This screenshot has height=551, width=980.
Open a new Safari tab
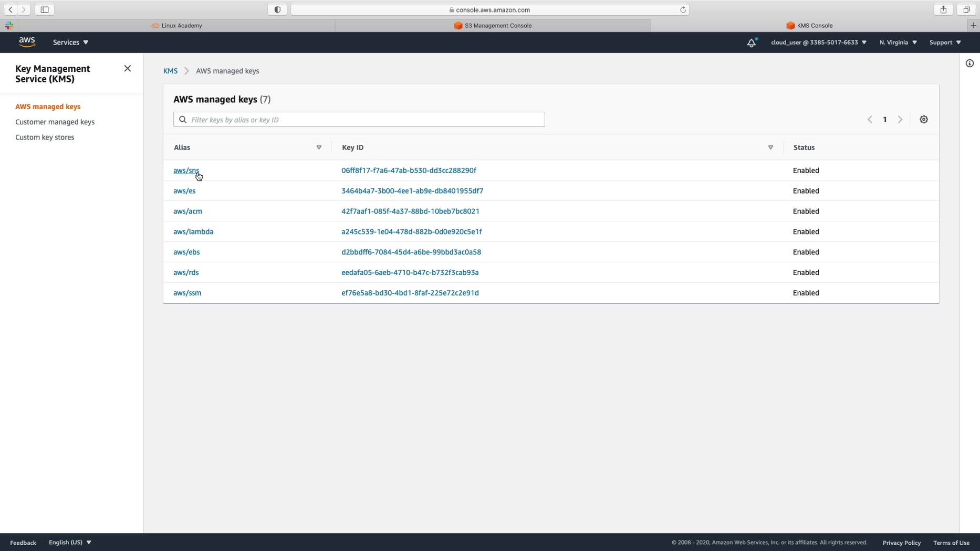tap(973, 25)
